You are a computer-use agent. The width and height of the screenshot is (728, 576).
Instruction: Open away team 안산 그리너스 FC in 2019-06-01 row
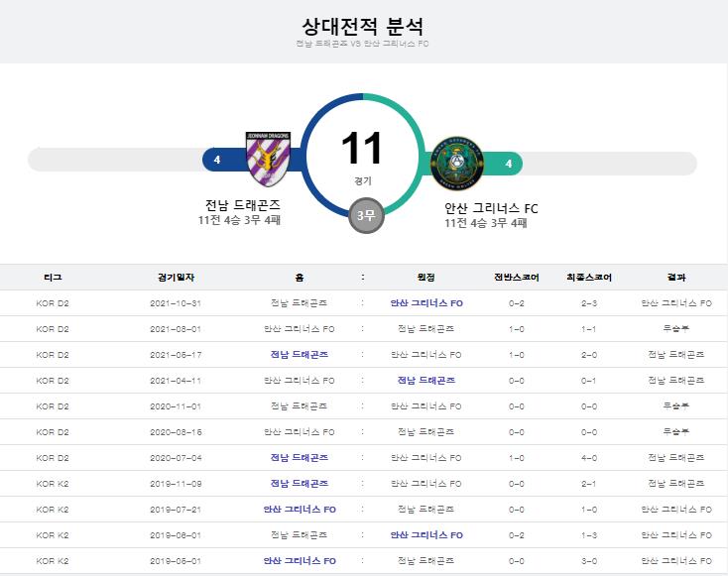[x=426, y=534]
